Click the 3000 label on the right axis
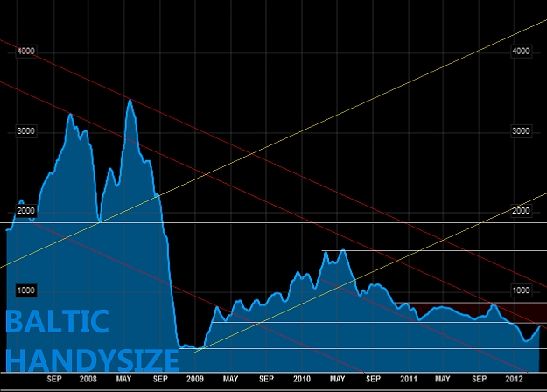 [522, 131]
